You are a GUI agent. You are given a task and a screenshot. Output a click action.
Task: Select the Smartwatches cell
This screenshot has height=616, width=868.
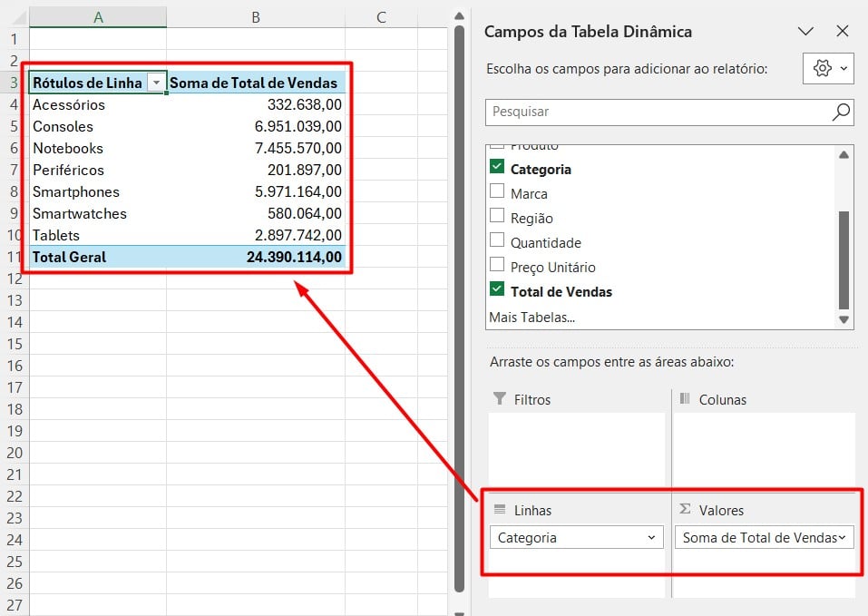98,213
